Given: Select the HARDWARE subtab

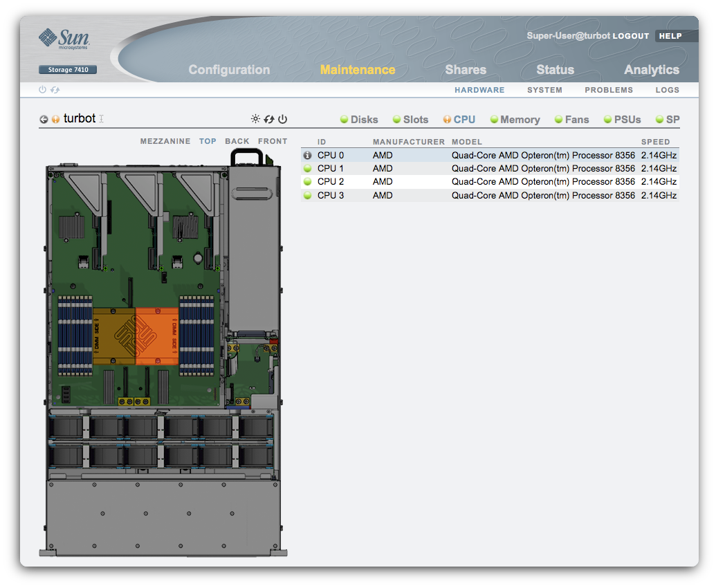Looking at the screenshot, I should [x=479, y=90].
